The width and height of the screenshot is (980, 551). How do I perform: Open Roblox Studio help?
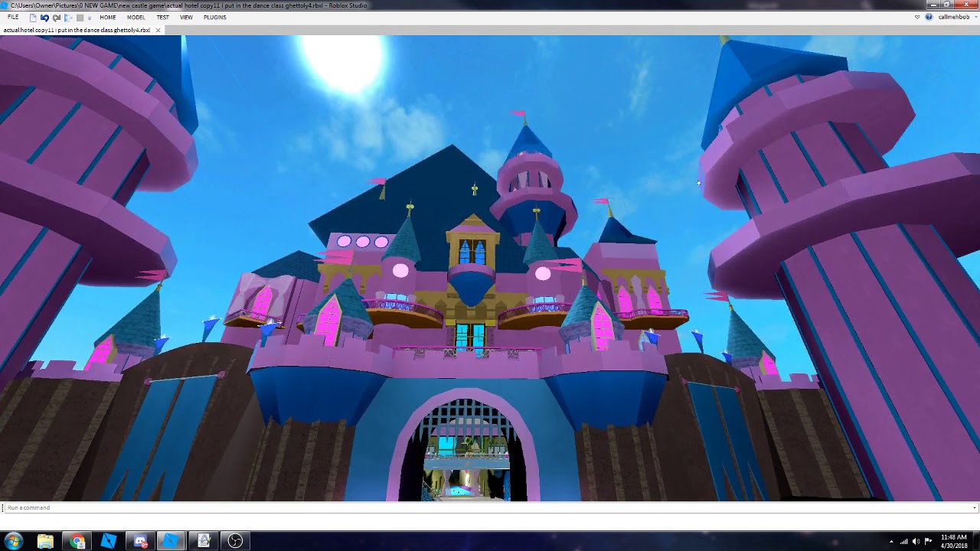click(929, 17)
